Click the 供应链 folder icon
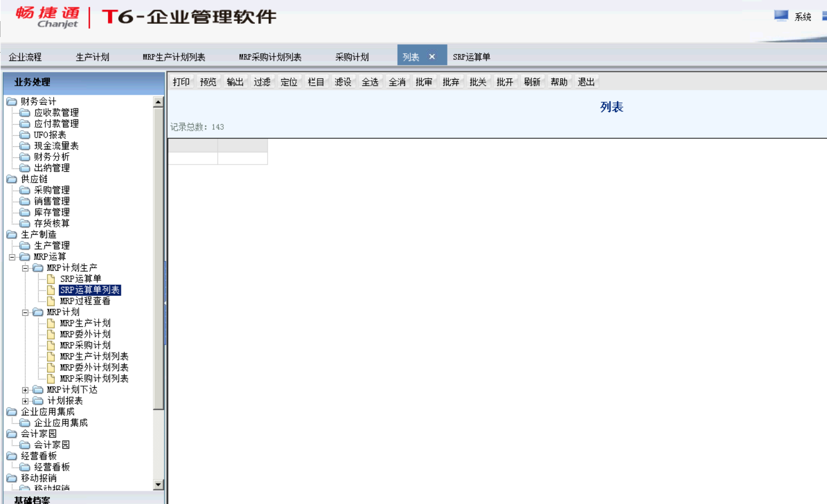Viewport: 827px width, 504px height. [x=12, y=179]
